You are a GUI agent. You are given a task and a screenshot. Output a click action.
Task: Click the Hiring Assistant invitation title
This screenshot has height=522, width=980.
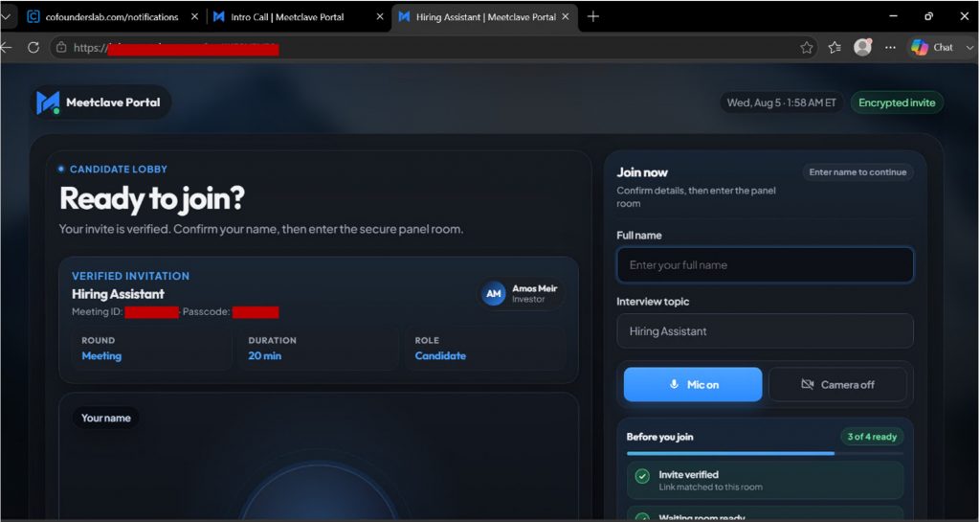[x=118, y=294]
